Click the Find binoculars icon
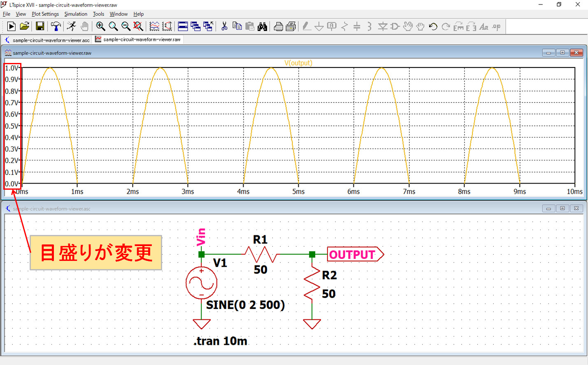This screenshot has width=588, height=365. click(x=262, y=26)
